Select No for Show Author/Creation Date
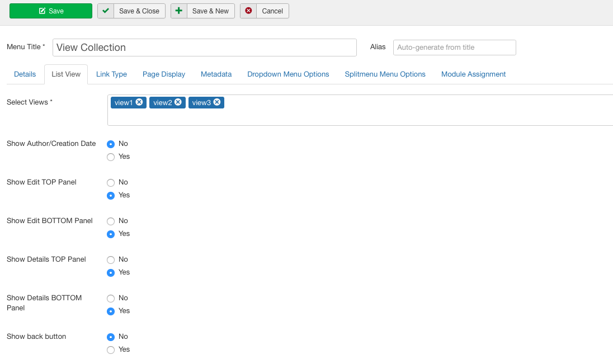 pyautogui.click(x=111, y=144)
